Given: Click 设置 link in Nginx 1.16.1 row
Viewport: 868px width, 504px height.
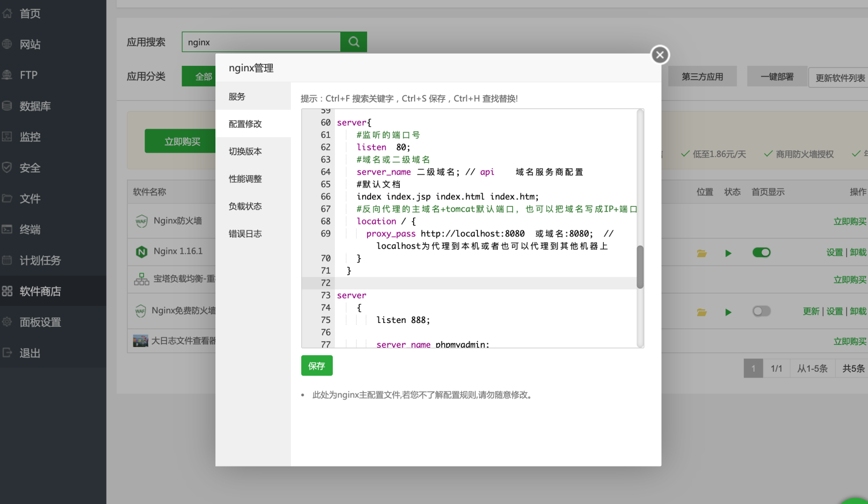Looking at the screenshot, I should click(x=834, y=252).
